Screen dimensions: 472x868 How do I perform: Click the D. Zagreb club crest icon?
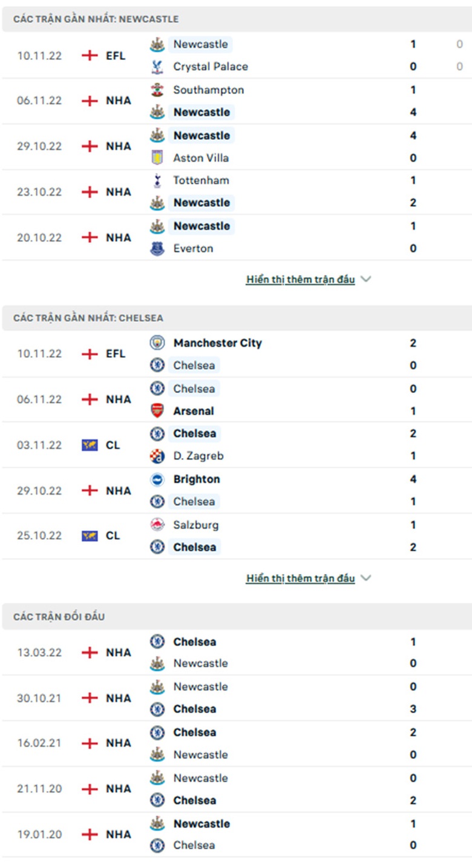(157, 456)
